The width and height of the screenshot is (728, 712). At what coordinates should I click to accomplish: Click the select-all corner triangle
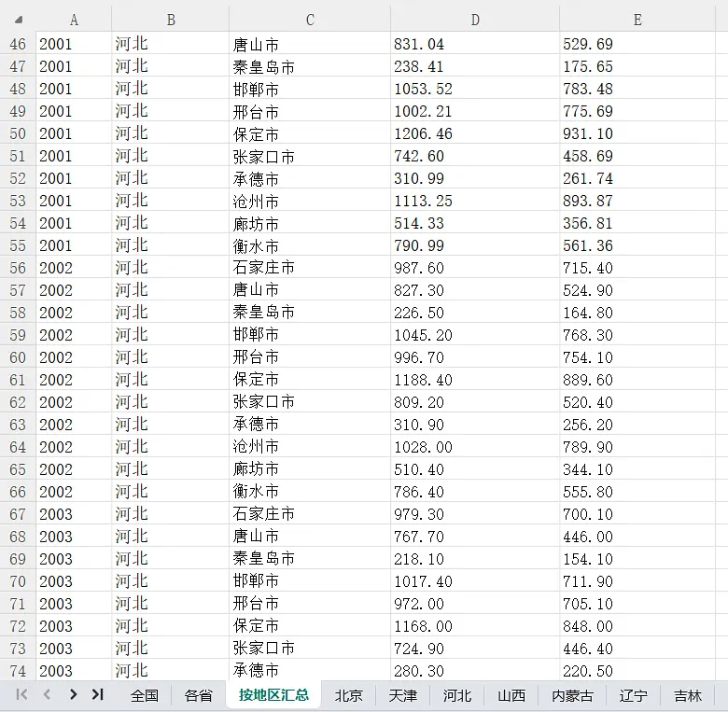(19, 20)
